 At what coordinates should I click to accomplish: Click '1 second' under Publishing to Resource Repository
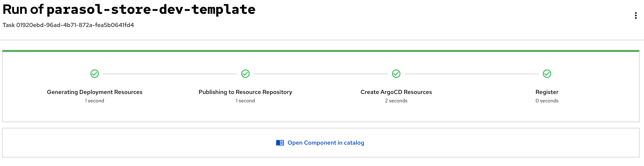click(245, 101)
